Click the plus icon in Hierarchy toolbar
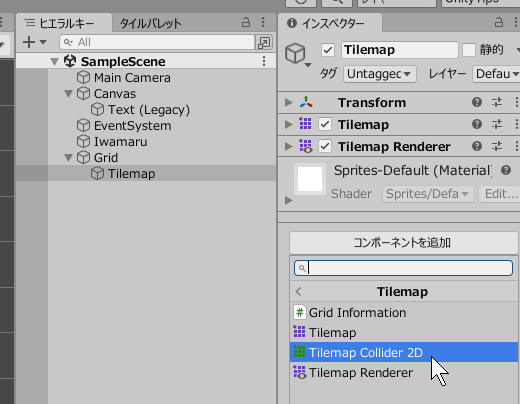The image size is (520, 404). coord(29,42)
